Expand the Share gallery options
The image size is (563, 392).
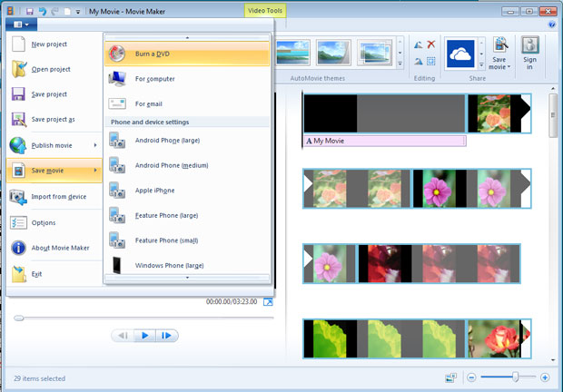coord(481,65)
